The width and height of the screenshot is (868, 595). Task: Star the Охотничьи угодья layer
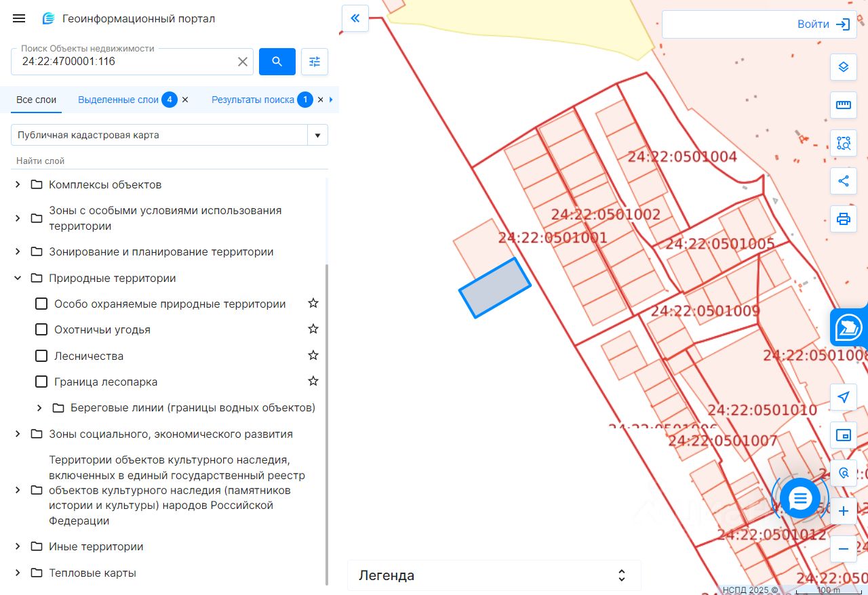(313, 329)
